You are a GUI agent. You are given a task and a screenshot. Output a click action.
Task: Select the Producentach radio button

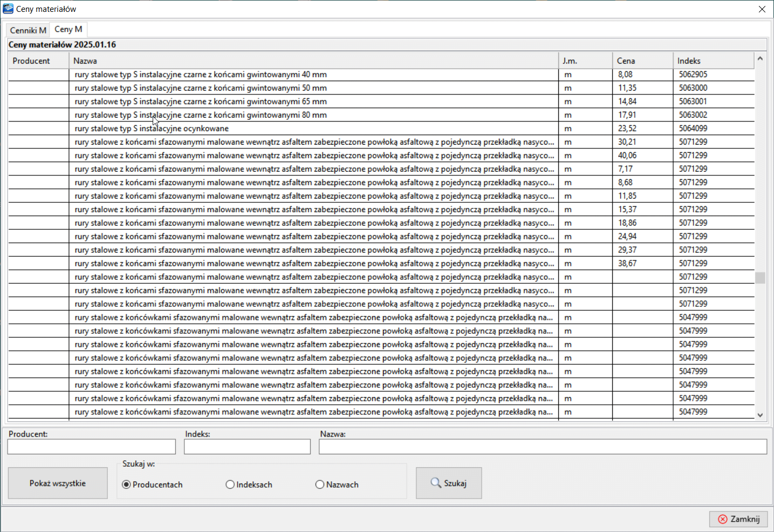pos(126,485)
